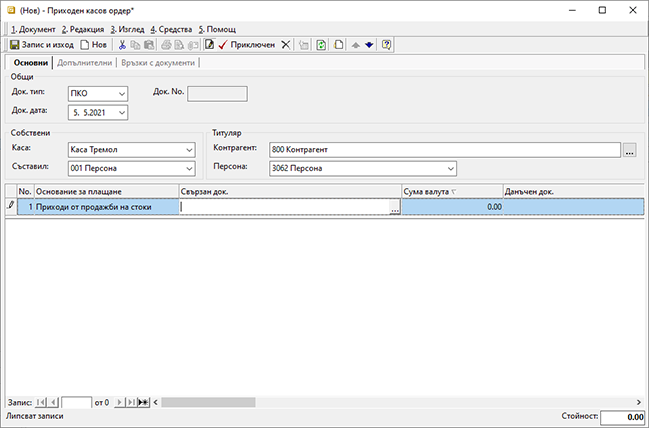Expand the Каса dropdown with Каса Тремол
This screenshot has height=428, width=649.
tap(189, 150)
